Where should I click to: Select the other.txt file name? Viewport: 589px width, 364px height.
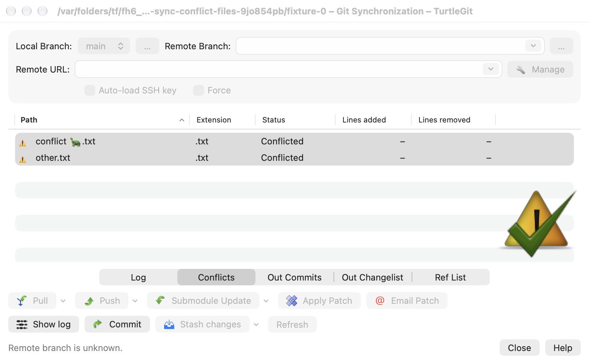(53, 158)
